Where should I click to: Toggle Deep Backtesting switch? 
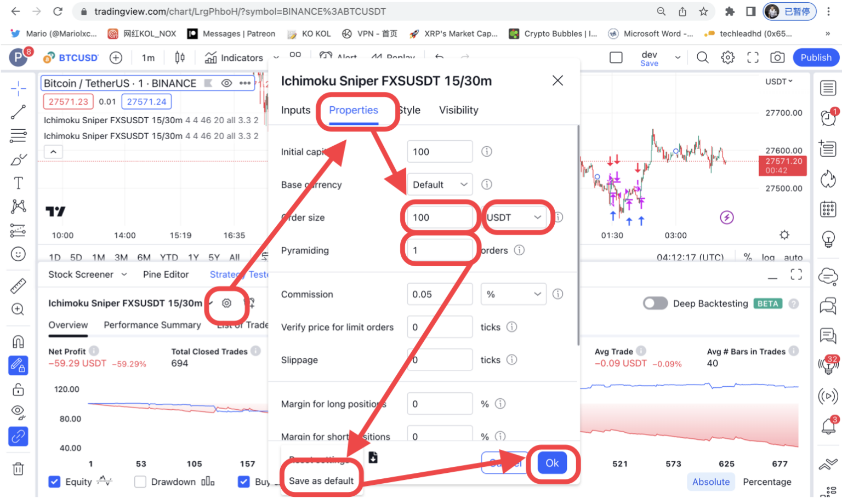[656, 303]
